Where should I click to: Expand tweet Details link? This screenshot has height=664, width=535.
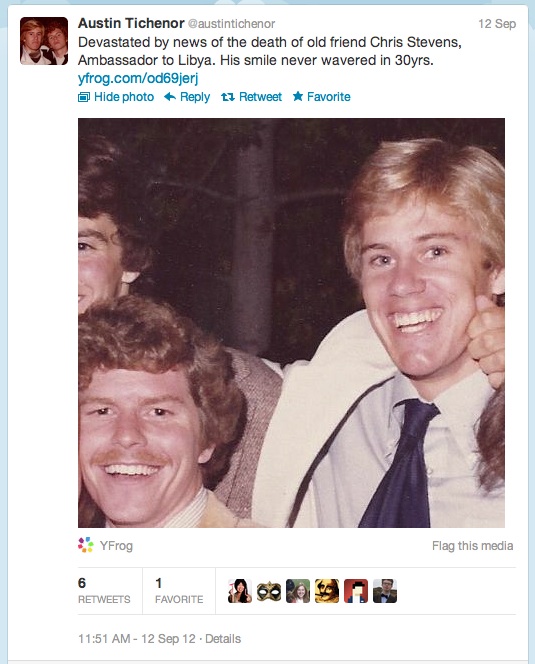tap(223, 639)
